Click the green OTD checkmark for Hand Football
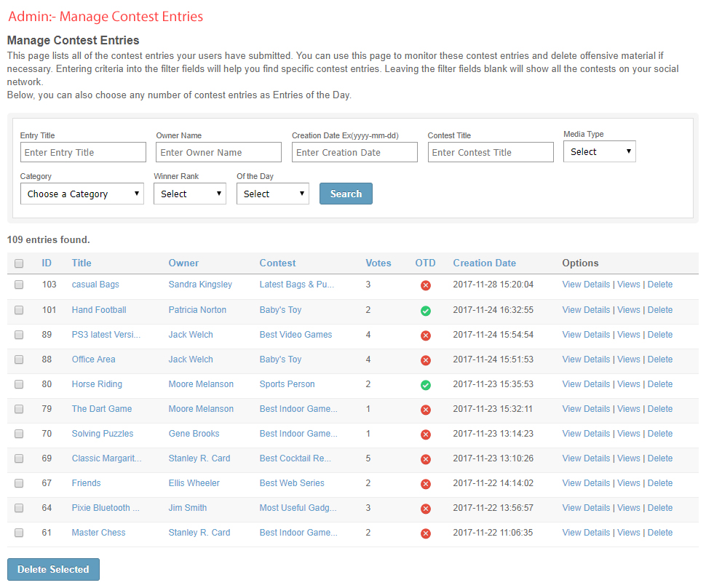This screenshot has height=588, width=706. tap(426, 311)
